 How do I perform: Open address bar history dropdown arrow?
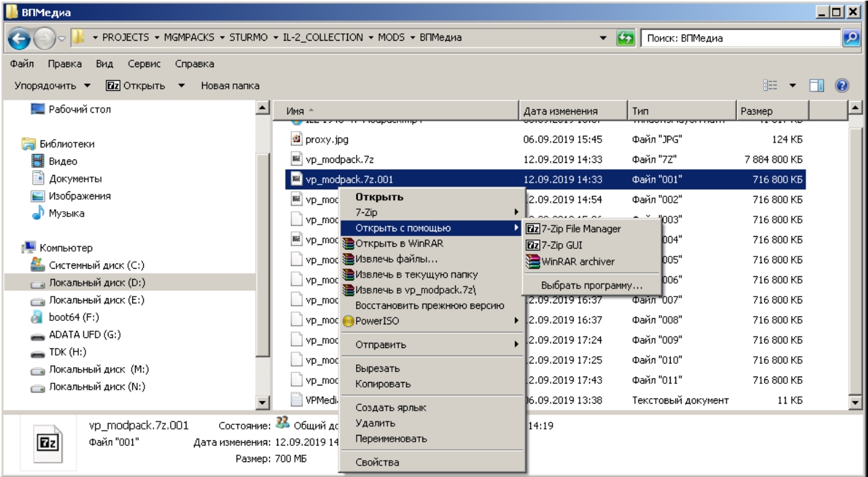point(604,39)
